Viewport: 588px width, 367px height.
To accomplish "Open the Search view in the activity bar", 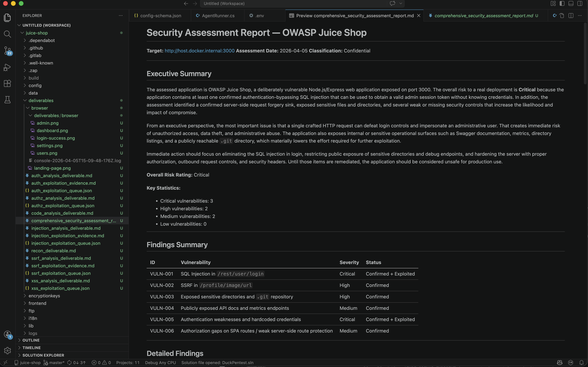I will 8,34.
